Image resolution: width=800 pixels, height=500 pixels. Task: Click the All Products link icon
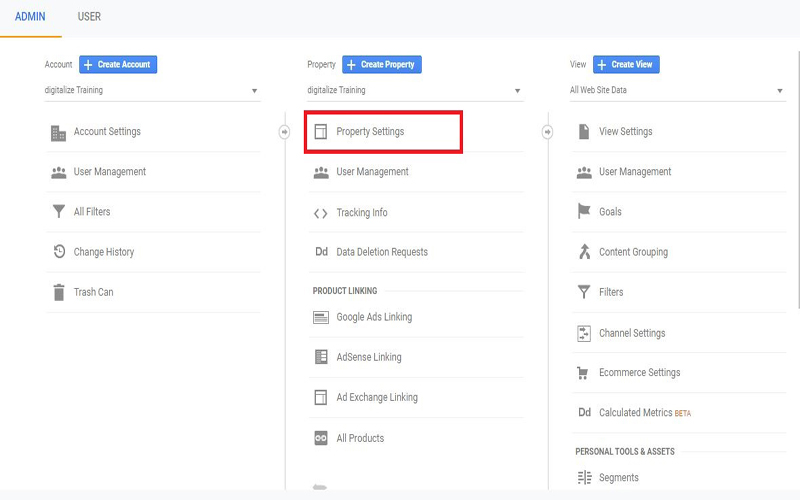(x=320, y=438)
